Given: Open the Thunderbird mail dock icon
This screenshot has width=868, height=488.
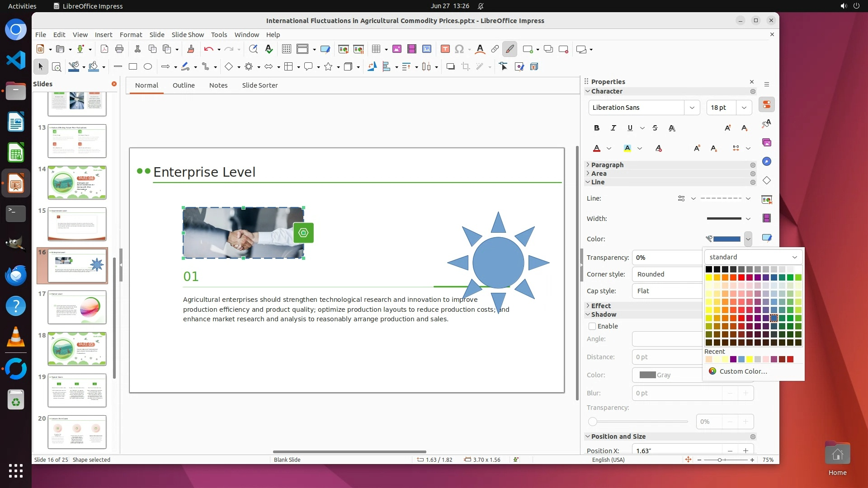Looking at the screenshot, I should click(16, 275).
